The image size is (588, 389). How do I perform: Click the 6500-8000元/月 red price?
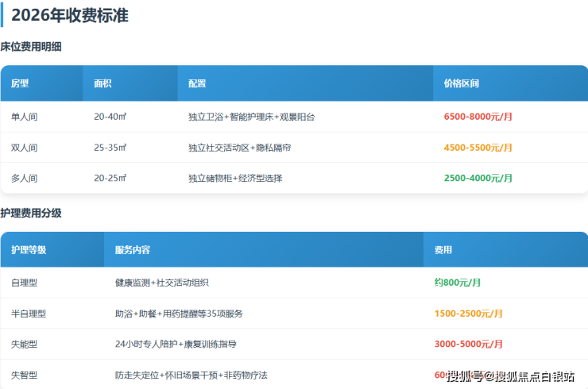click(x=478, y=117)
